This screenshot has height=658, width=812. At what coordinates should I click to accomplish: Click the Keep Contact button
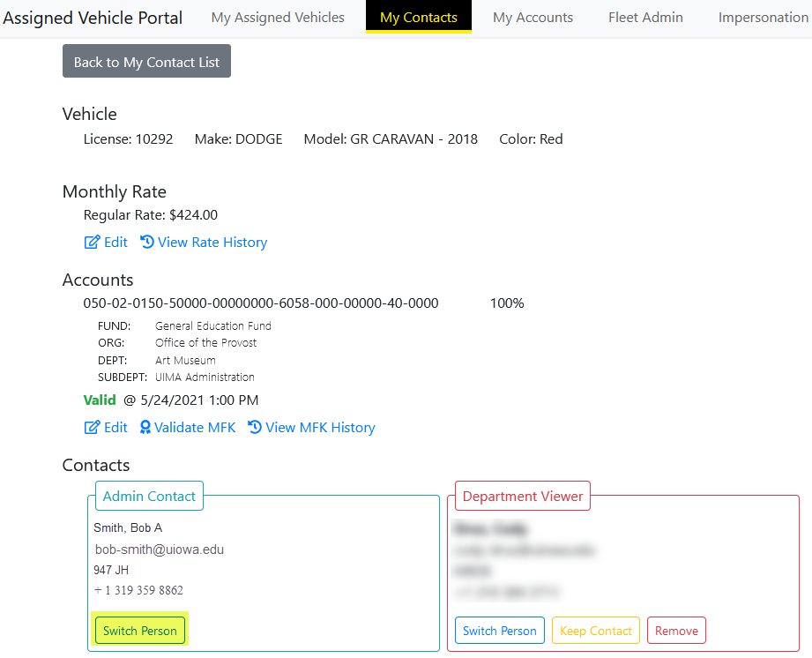(595, 630)
